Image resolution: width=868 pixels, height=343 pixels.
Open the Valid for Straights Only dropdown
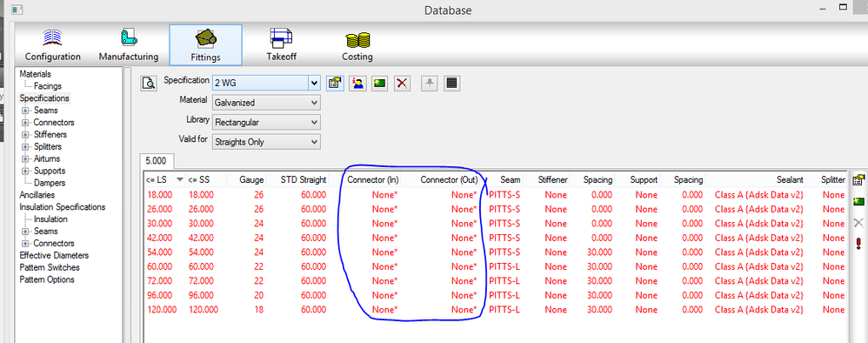pyautogui.click(x=315, y=142)
